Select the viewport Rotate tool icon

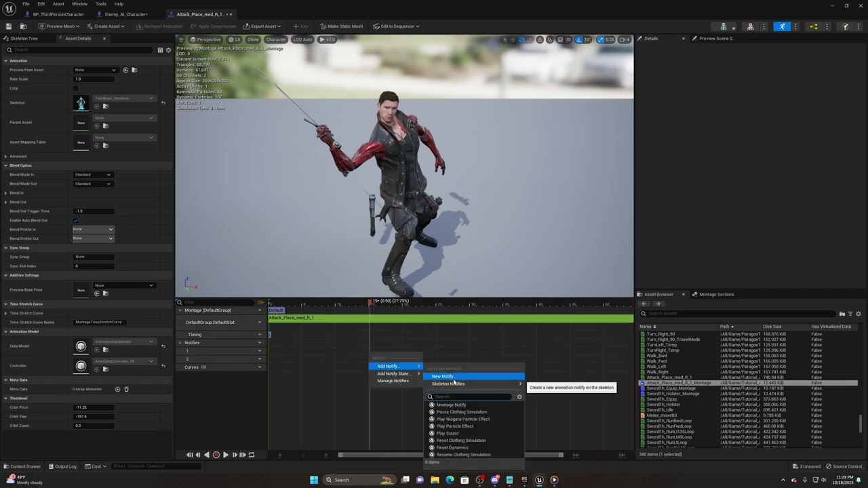pyautogui.click(x=521, y=39)
